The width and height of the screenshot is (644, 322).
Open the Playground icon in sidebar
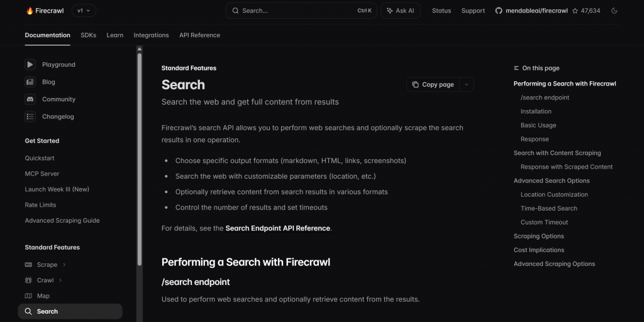30,65
